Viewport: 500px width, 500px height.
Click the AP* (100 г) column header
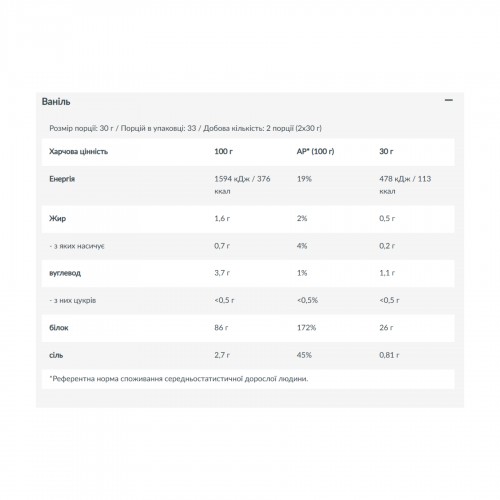click(315, 151)
